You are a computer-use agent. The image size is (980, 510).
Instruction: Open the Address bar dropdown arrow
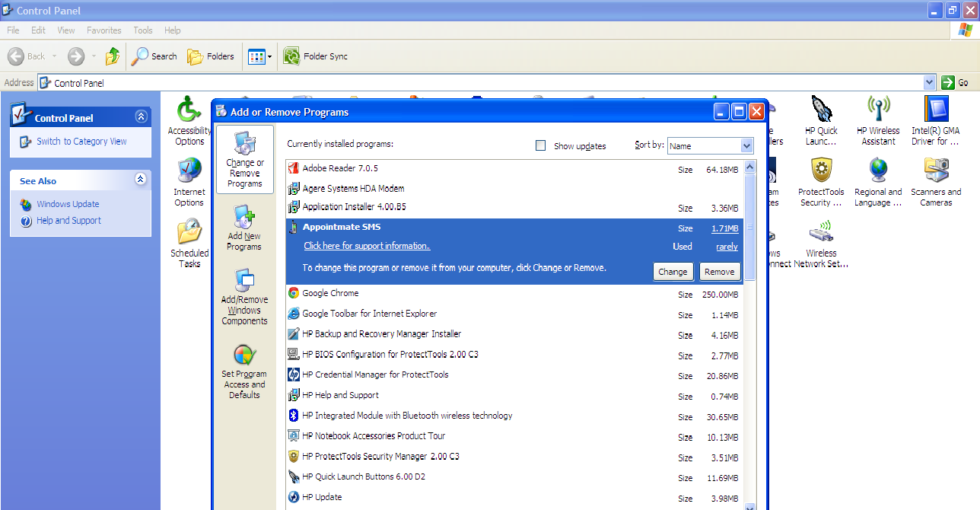[x=929, y=82]
